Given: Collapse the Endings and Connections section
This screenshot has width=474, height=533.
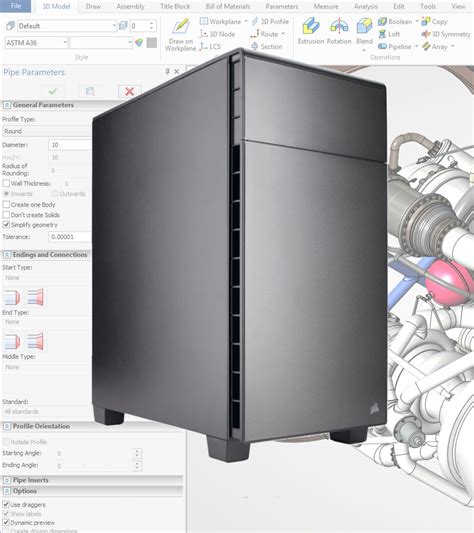Looking at the screenshot, I should 7,255.
